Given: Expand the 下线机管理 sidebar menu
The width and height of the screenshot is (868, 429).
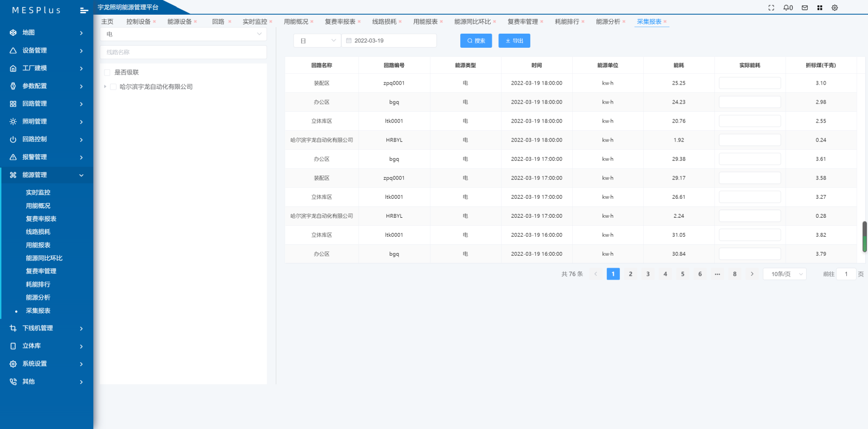Looking at the screenshot, I should 81,328.
